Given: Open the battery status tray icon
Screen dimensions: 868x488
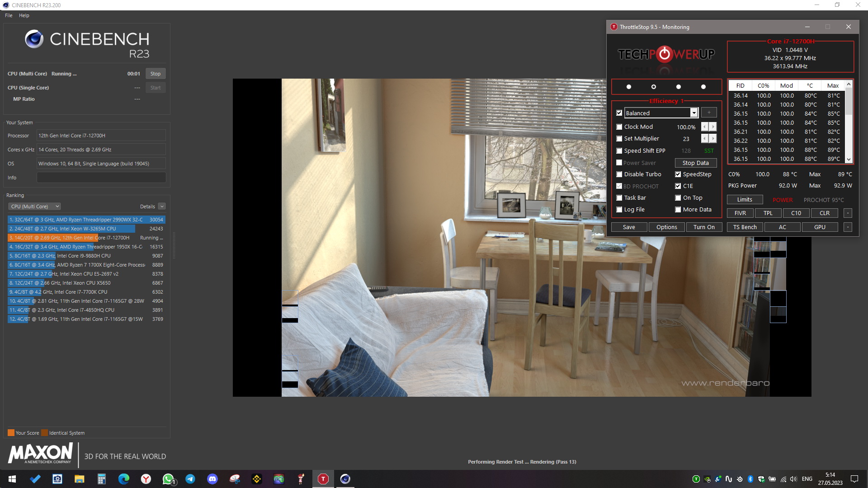Looking at the screenshot, I should (x=772, y=479).
